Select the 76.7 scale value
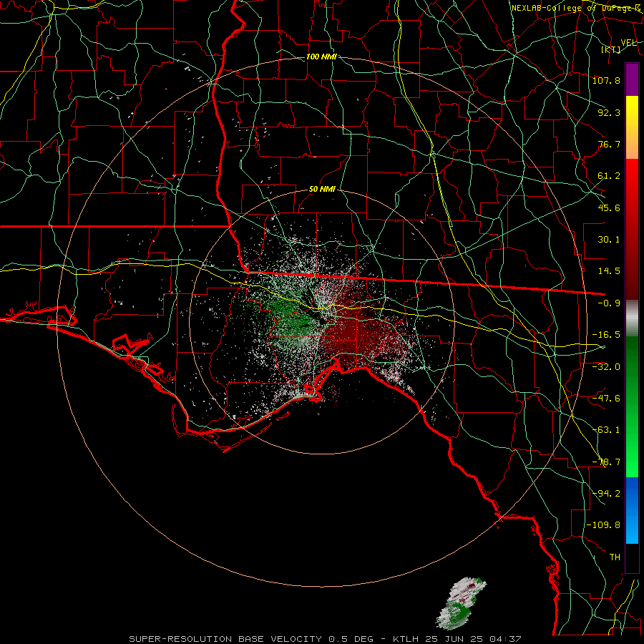The image size is (644, 644). [609, 144]
